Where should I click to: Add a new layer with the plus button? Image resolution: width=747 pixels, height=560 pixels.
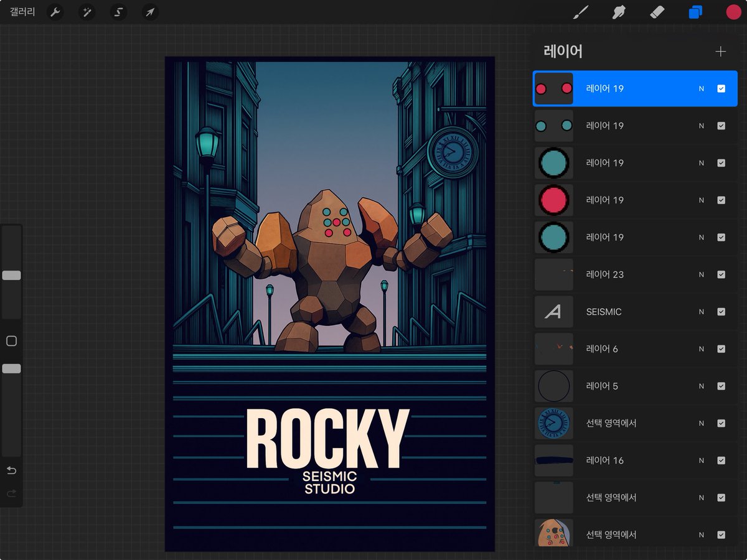[x=721, y=52]
